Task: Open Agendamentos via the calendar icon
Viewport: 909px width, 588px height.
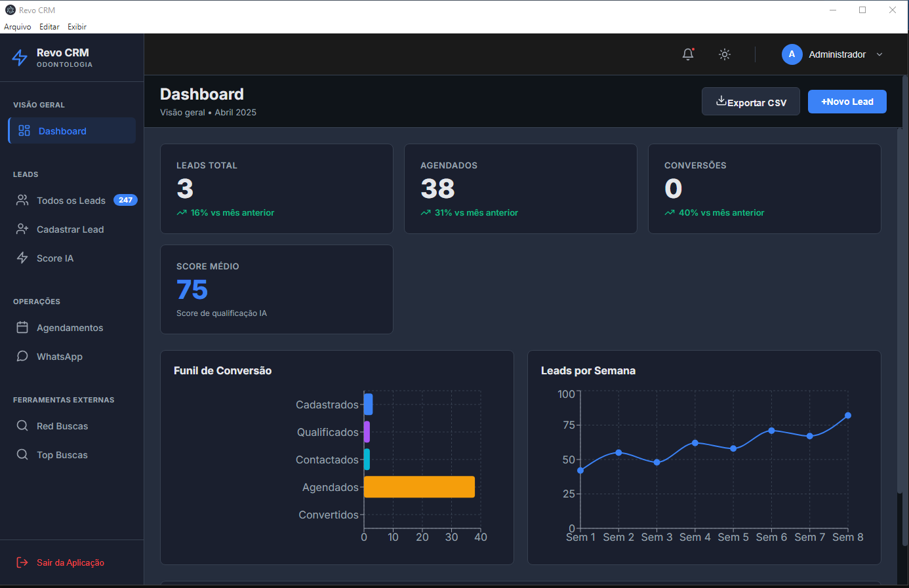Action: pos(21,327)
